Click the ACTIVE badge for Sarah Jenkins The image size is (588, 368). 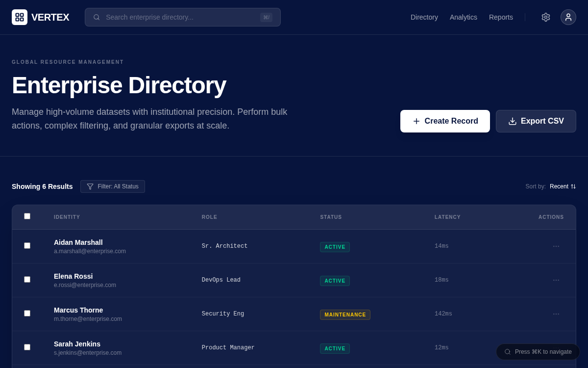pos(335,348)
